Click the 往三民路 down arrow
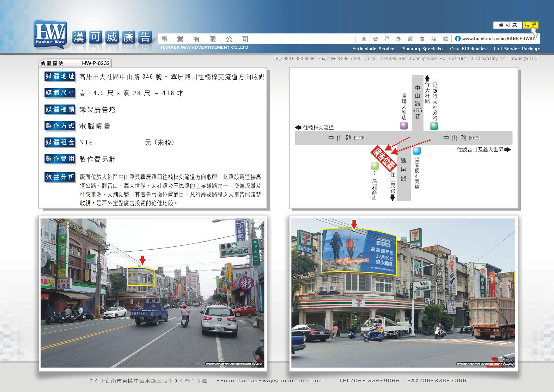Image resolution: width=554 pixels, height=392 pixels. (393, 198)
